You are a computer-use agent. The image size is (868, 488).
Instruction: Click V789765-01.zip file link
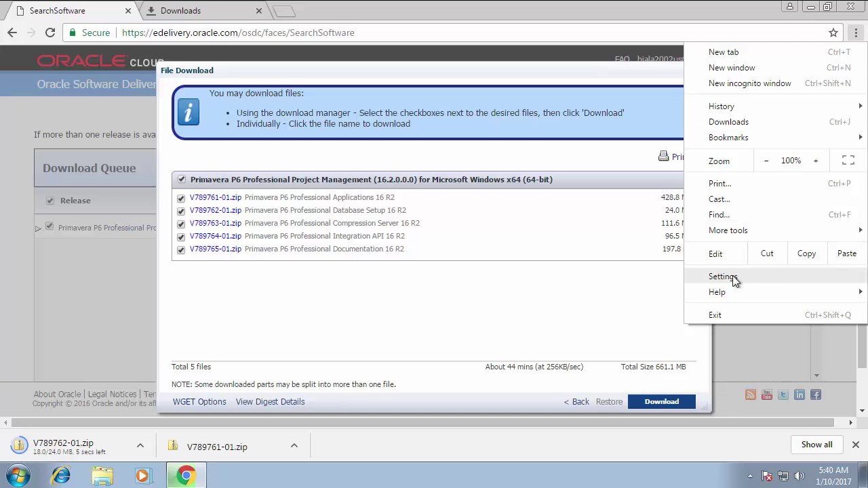215,249
